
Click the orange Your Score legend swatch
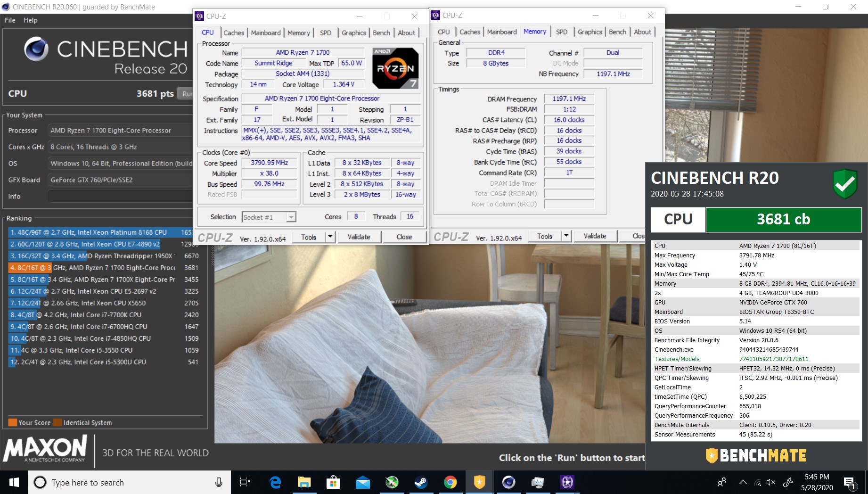coord(13,422)
